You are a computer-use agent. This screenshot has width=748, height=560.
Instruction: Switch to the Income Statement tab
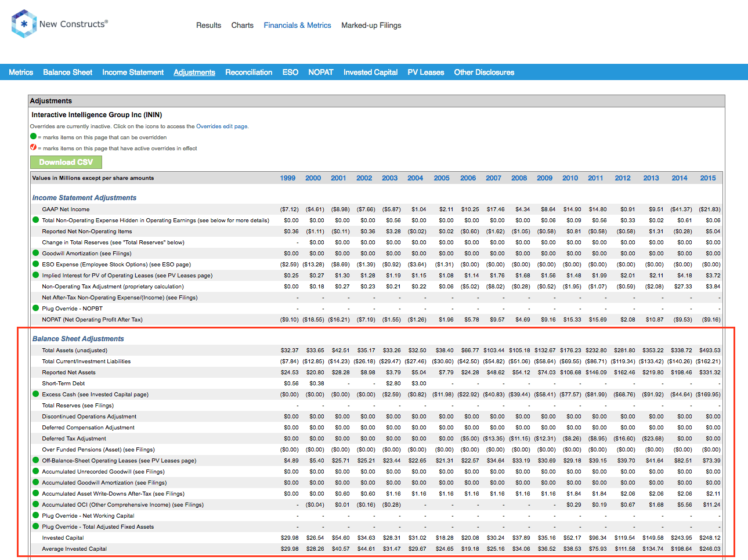(x=133, y=73)
